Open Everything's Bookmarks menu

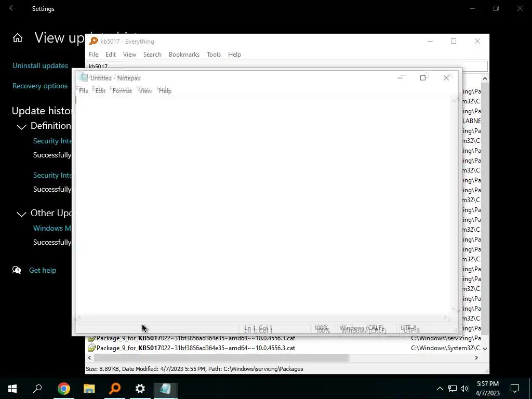(184, 54)
